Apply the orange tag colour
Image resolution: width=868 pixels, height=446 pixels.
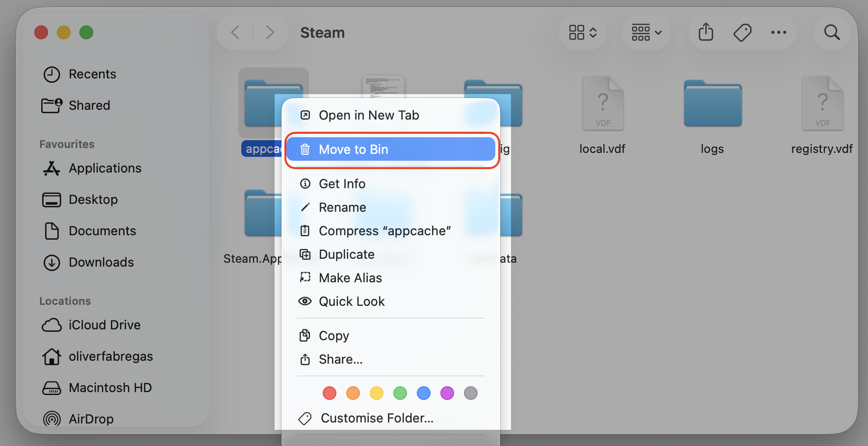pyautogui.click(x=353, y=393)
